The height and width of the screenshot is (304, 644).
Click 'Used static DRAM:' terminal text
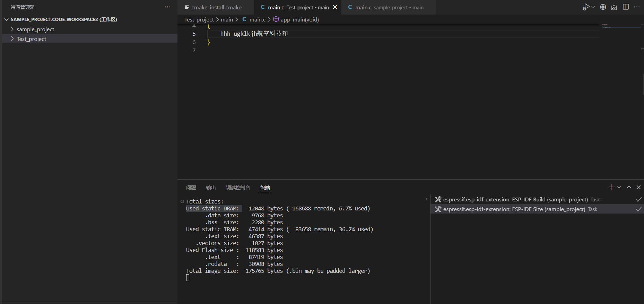212,208
